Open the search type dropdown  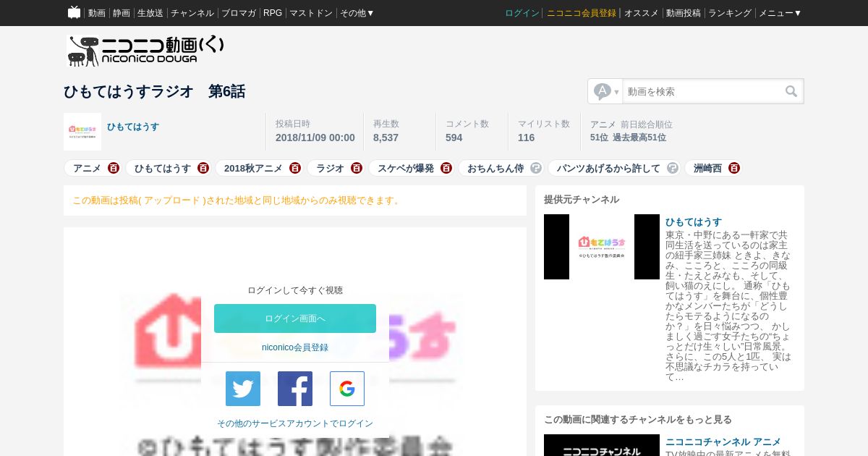[x=606, y=91]
